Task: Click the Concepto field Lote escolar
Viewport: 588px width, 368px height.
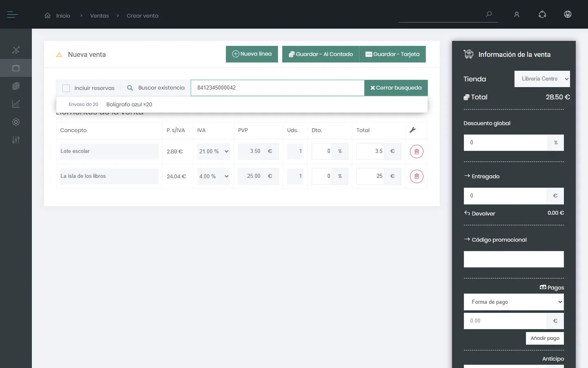Action: point(109,151)
